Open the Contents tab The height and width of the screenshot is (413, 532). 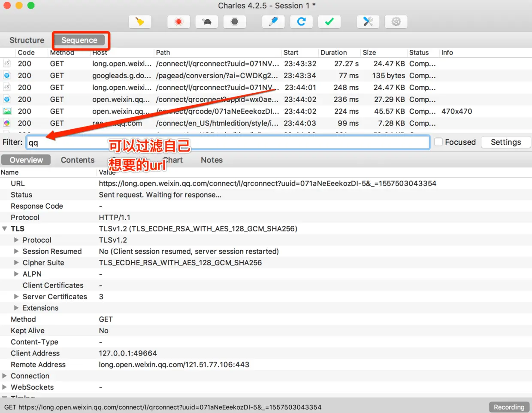click(78, 160)
